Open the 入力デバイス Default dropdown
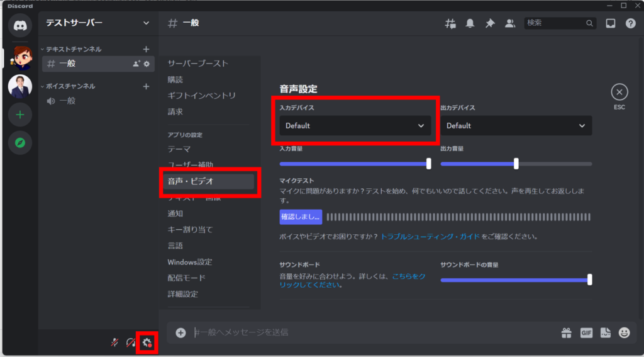The image size is (644, 357). [355, 125]
